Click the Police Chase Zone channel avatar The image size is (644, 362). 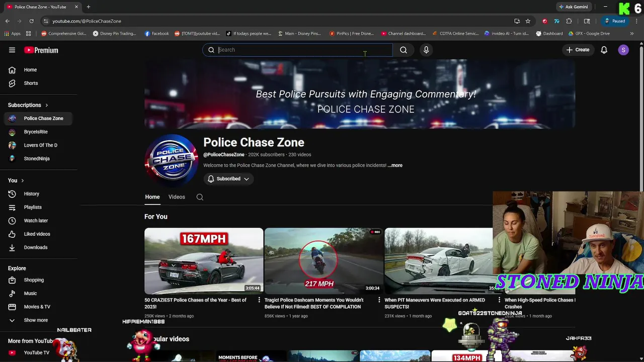(x=171, y=161)
